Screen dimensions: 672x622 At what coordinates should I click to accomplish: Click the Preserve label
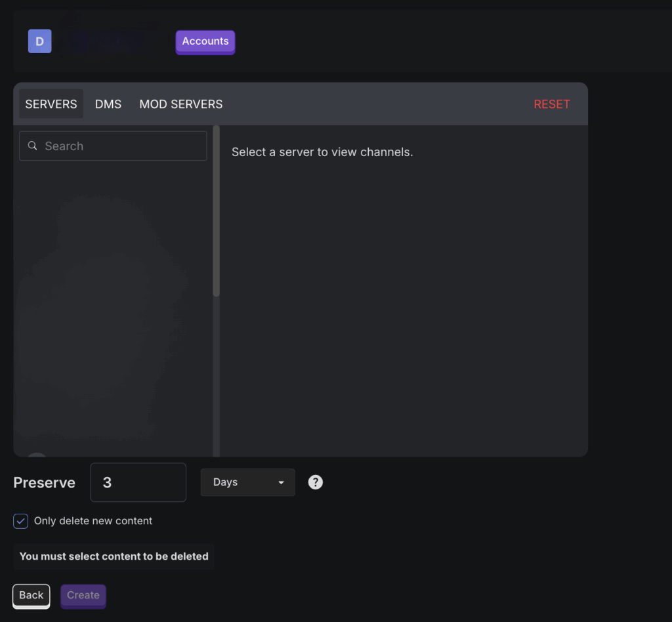click(44, 482)
